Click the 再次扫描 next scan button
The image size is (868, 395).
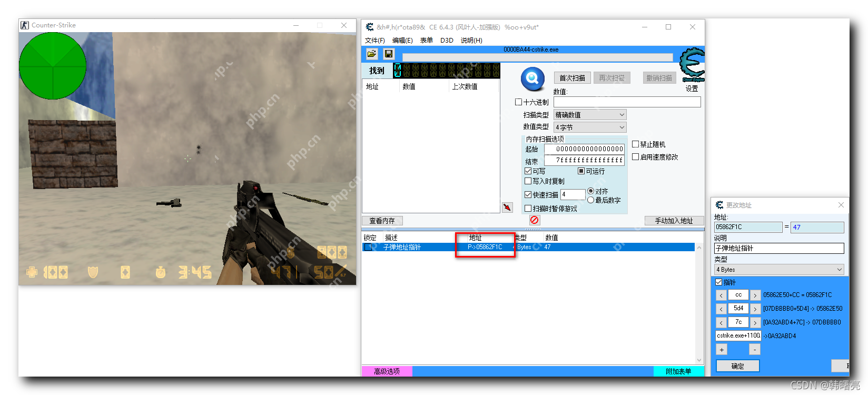[611, 78]
